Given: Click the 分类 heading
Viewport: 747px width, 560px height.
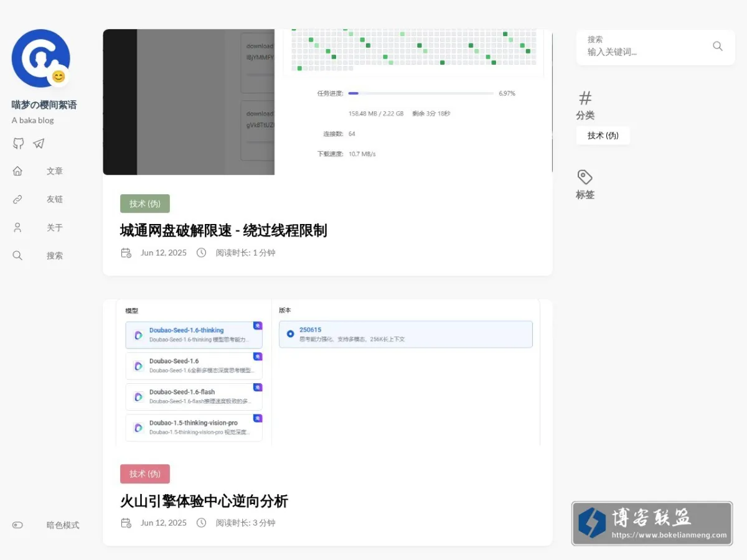Looking at the screenshot, I should [x=585, y=116].
